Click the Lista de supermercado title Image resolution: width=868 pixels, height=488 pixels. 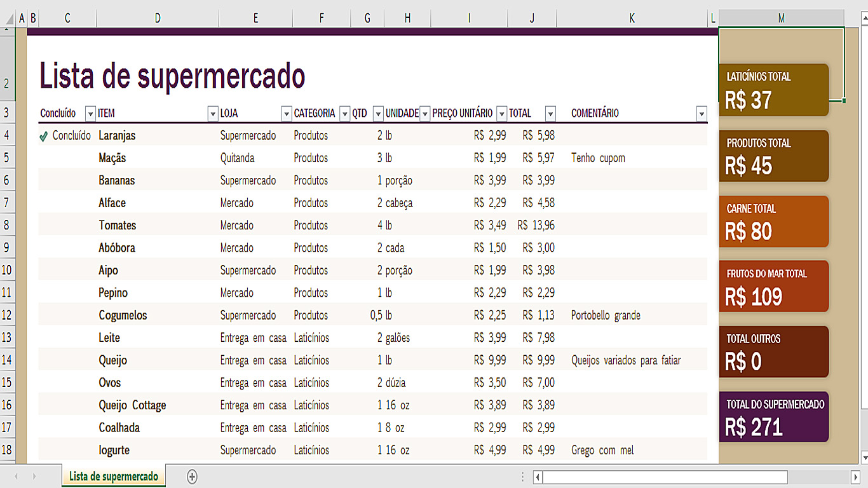[x=172, y=76]
